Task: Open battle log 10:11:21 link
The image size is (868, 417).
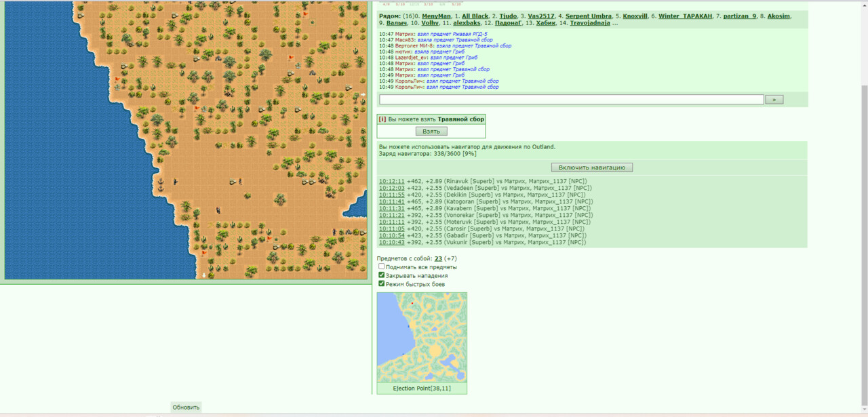Action: [x=391, y=216]
